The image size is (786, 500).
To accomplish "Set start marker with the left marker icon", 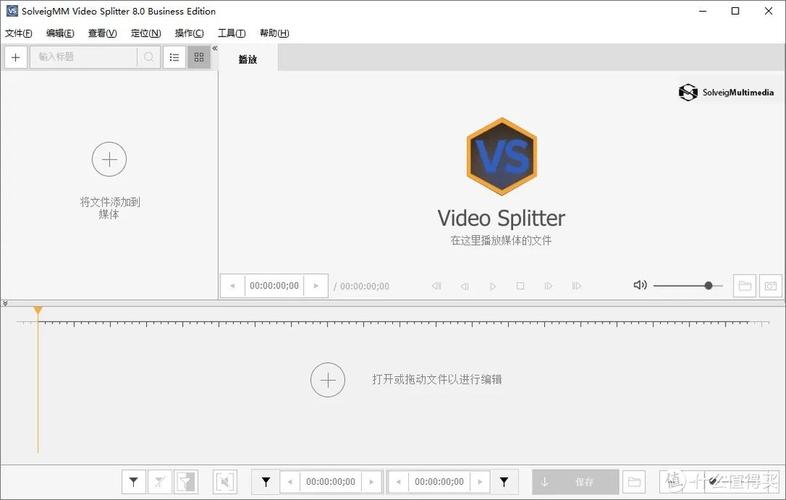I will point(266,482).
